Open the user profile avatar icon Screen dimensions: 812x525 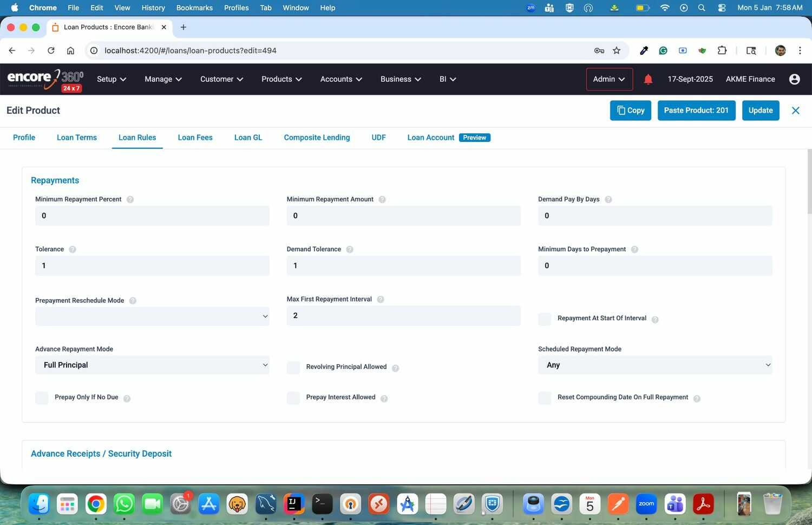coord(794,79)
